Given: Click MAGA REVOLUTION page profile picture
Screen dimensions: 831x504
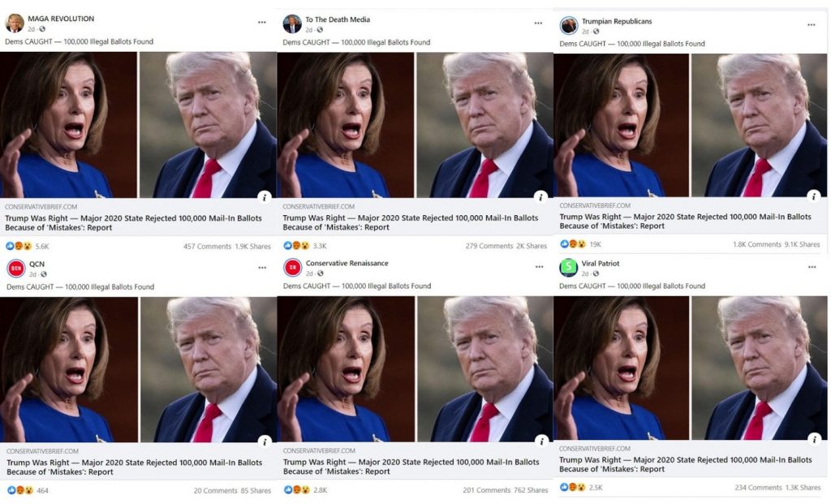Looking at the screenshot, I should (x=15, y=23).
